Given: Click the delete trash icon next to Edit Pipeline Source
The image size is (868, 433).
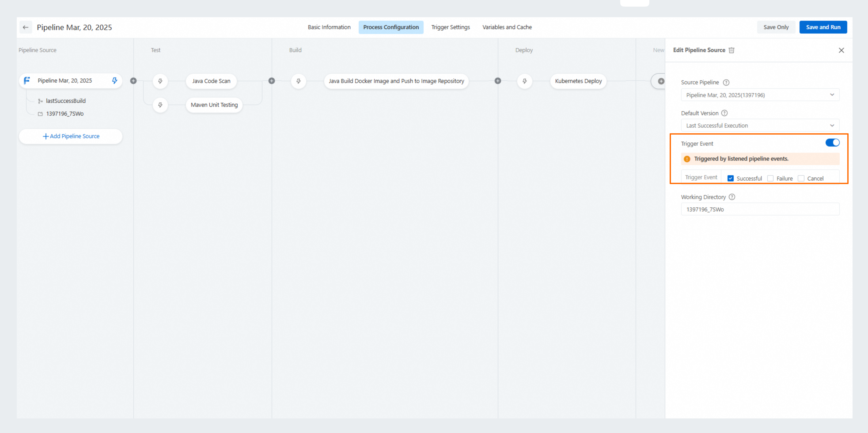Looking at the screenshot, I should click(x=732, y=50).
